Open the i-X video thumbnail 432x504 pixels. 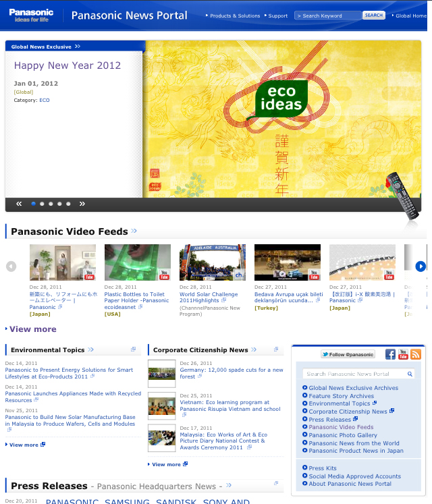coord(362,262)
